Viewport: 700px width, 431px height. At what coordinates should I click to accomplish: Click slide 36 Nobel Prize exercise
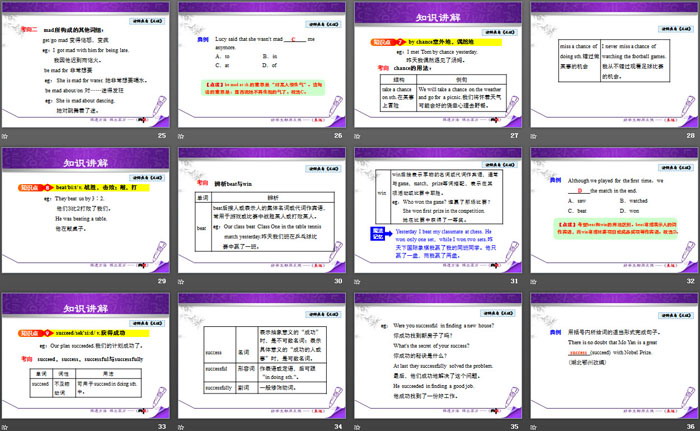(x=612, y=354)
